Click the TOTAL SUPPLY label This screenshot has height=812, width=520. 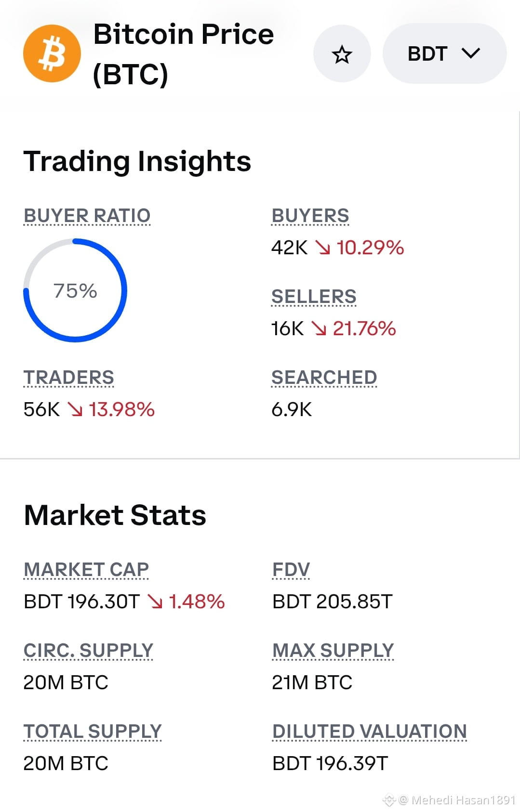click(x=93, y=731)
